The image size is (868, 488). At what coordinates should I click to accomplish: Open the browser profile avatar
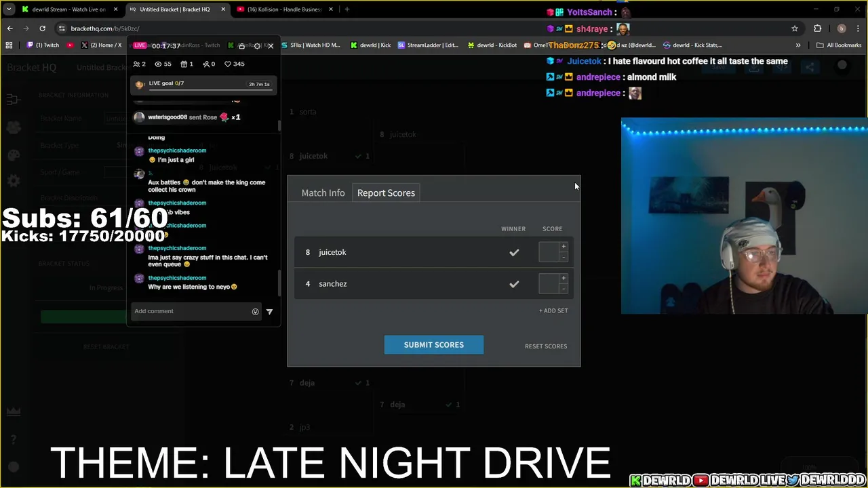(x=842, y=28)
